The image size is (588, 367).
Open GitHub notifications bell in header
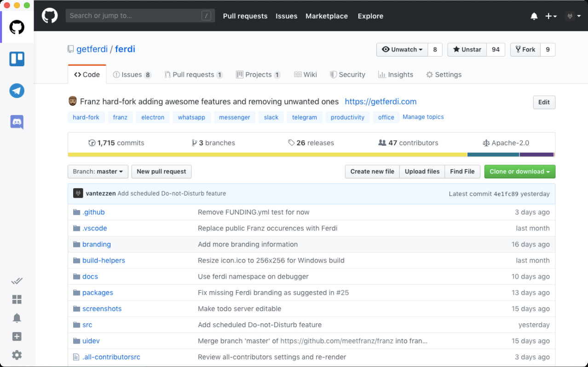534,16
